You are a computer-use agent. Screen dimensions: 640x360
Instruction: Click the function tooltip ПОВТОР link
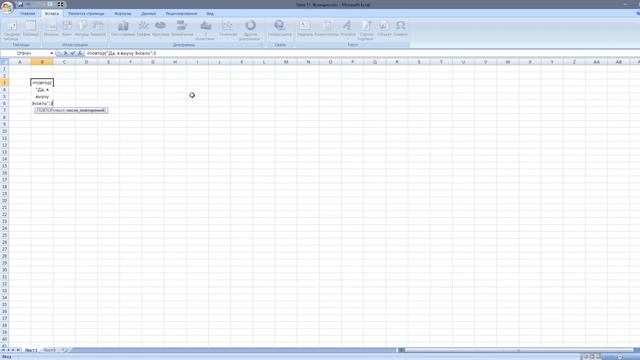44,110
